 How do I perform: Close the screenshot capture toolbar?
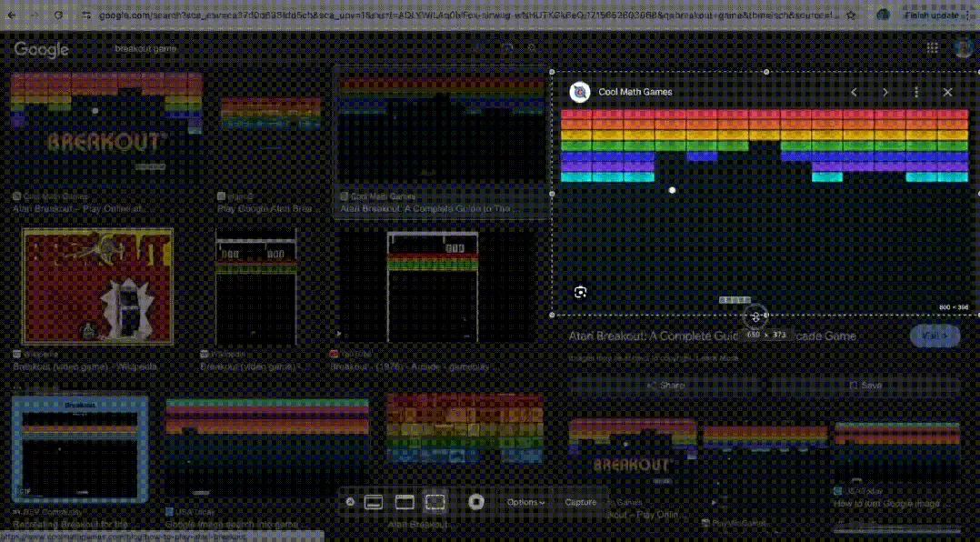coord(350,502)
